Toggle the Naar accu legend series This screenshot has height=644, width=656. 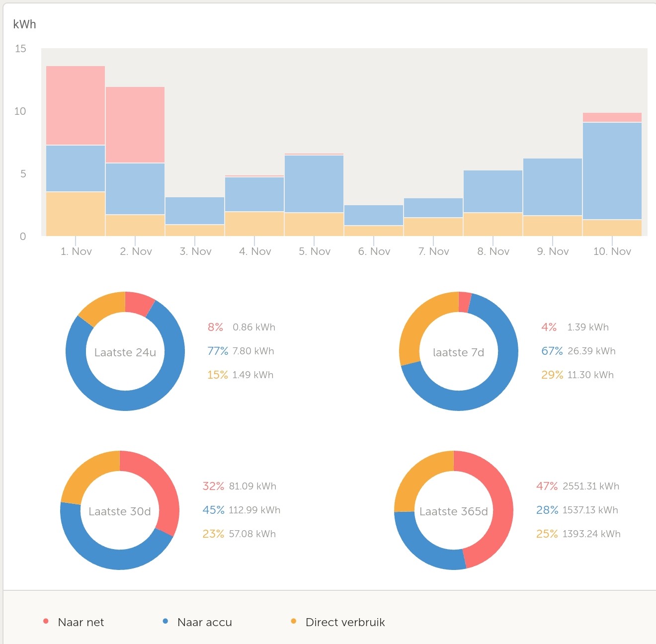click(204, 622)
